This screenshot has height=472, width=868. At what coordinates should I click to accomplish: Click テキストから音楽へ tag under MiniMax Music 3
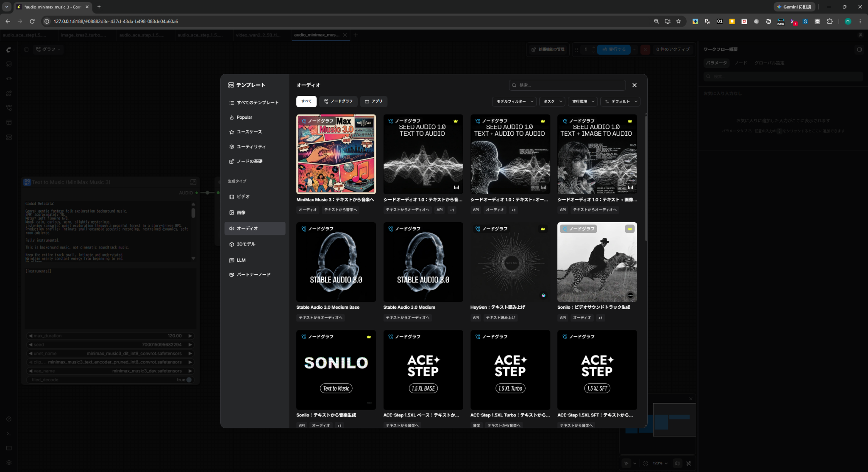[x=340, y=210]
